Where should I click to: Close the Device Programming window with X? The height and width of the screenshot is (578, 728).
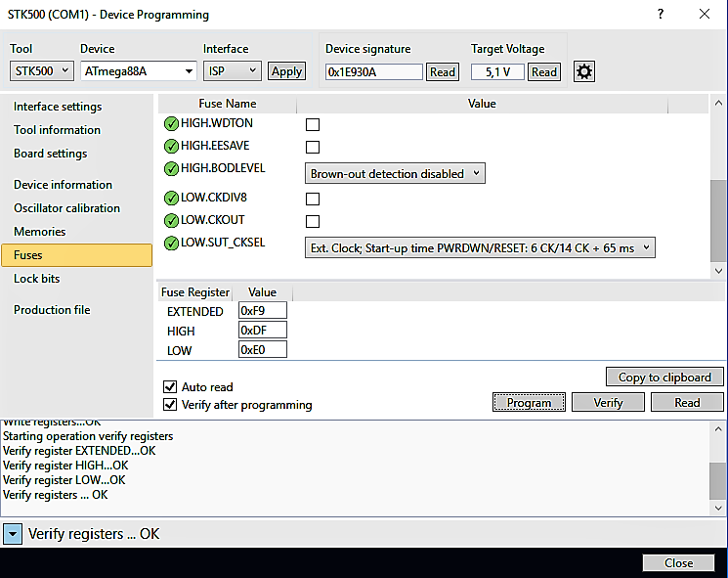coord(705,14)
